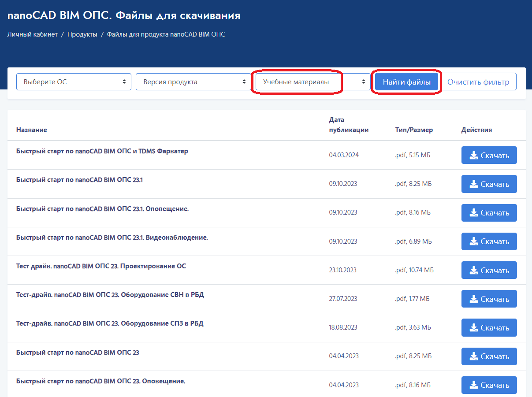The height and width of the screenshot is (397, 532).
Task: Select title 'Быстрый старт по nanoCAD BIM ОПС и TDMS Фарватер'
Action: 102,151
